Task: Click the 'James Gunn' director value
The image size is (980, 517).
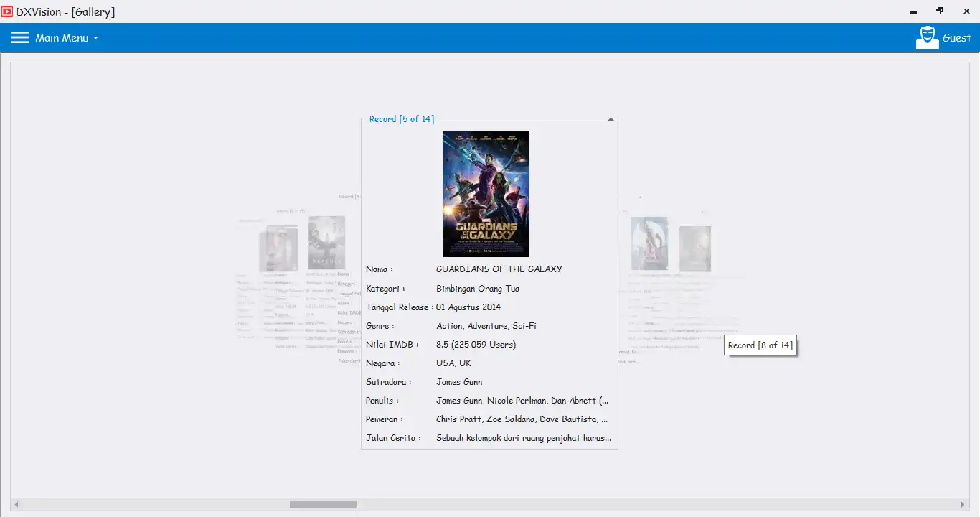Action: coord(459,382)
